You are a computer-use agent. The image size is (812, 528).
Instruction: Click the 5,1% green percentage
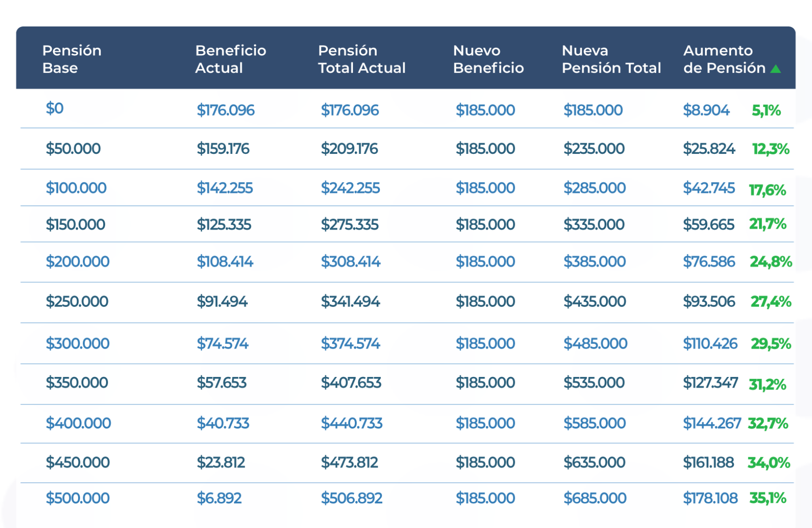pyautogui.click(x=766, y=111)
